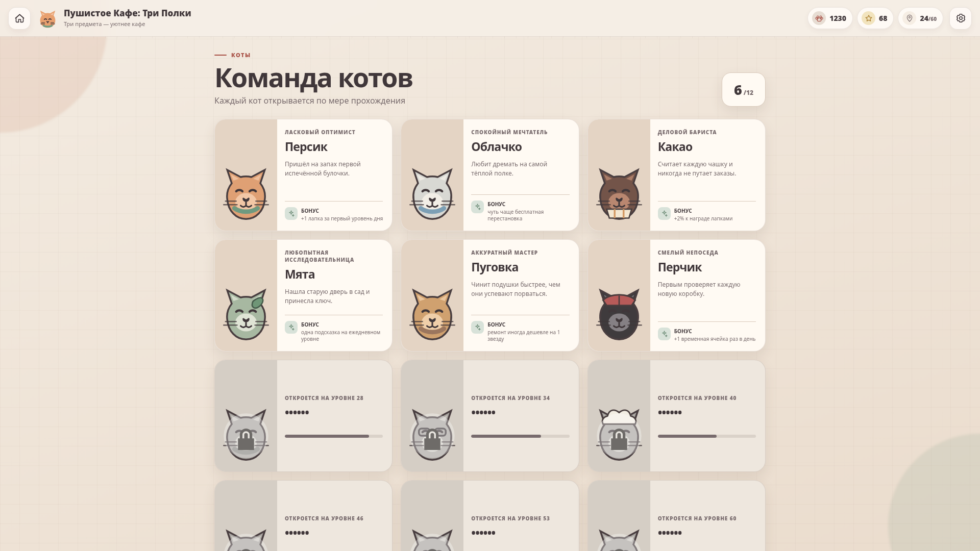Click Перчик bonus sparkle icon

pyautogui.click(x=664, y=334)
